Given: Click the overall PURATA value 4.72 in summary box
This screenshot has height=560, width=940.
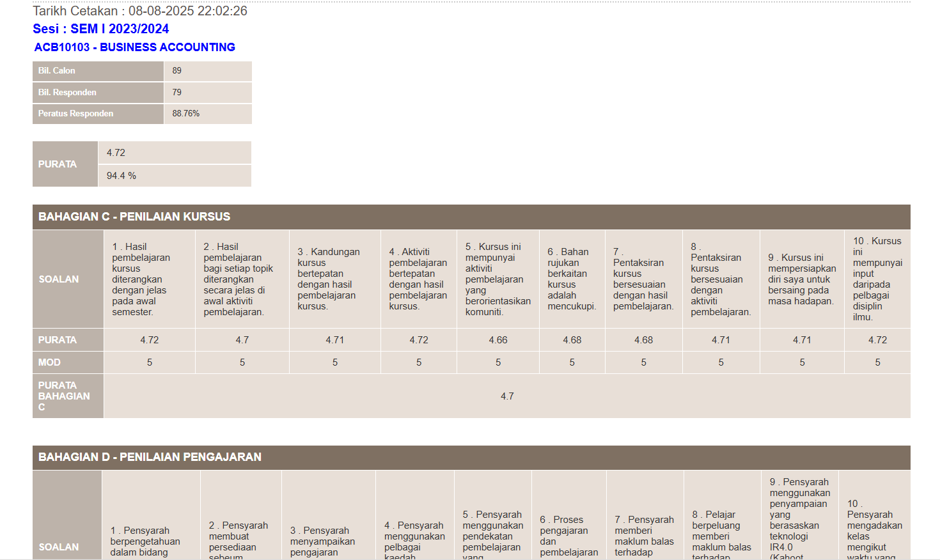Looking at the screenshot, I should tap(116, 153).
